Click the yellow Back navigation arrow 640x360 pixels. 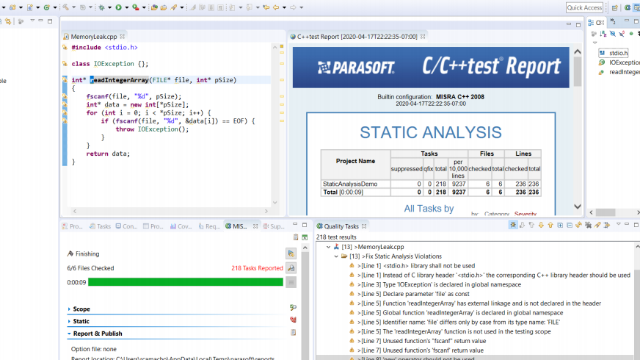pos(276,7)
